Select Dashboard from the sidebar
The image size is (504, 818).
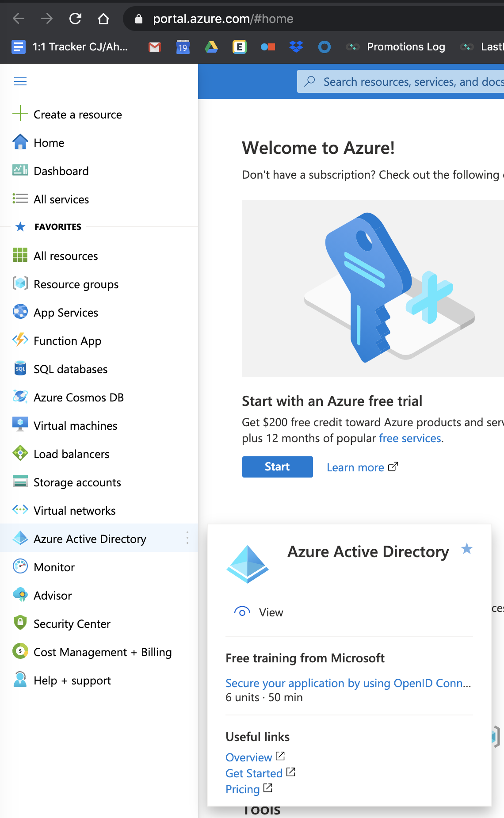pyautogui.click(x=61, y=171)
